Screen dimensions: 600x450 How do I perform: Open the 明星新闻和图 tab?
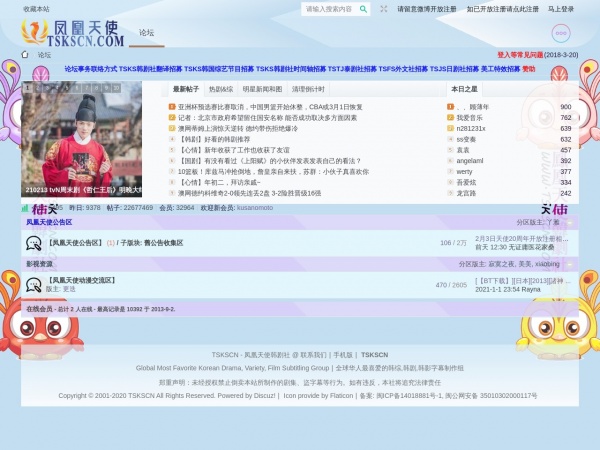pyautogui.click(x=262, y=89)
